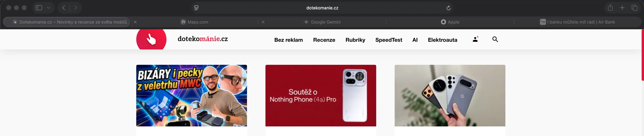Open the Recenze navigation link

tap(324, 40)
